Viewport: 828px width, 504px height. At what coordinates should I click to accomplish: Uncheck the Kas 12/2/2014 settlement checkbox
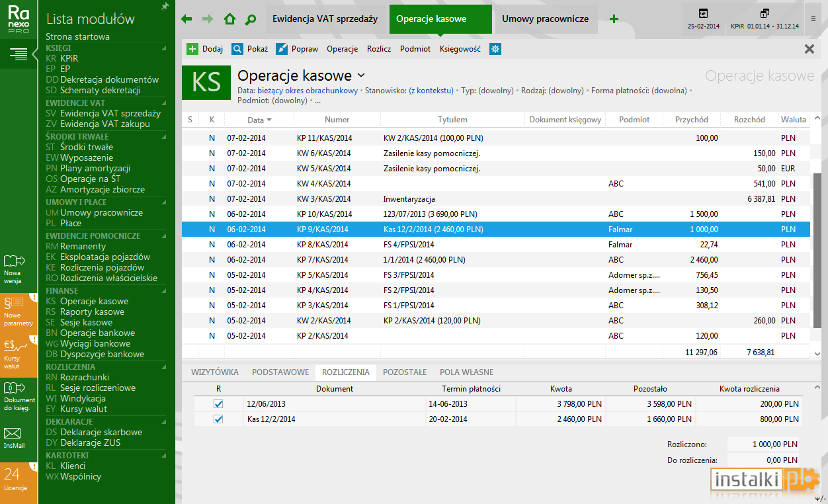(218, 419)
